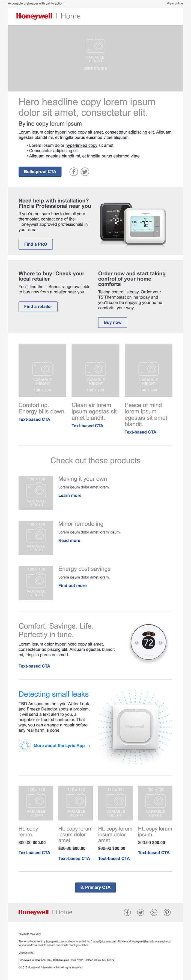Open Find out more under Energy cost savings
191x980 pixels.
click(72, 586)
